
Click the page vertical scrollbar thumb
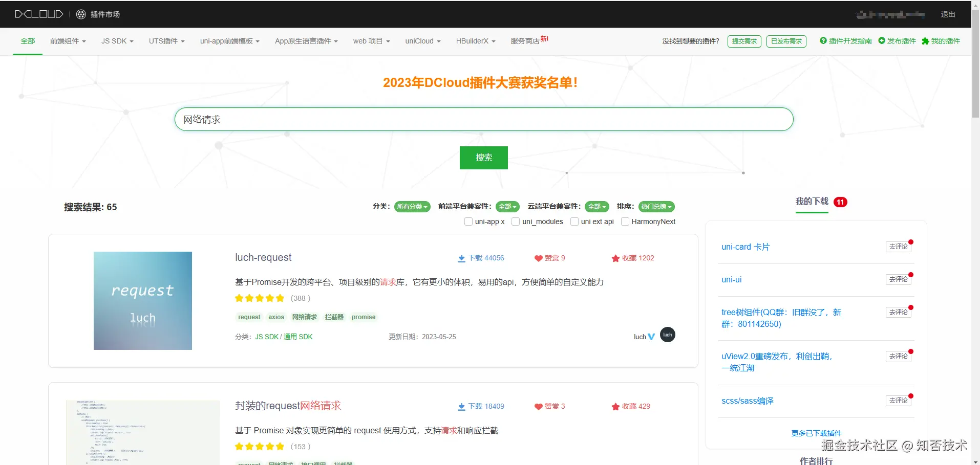click(975, 64)
